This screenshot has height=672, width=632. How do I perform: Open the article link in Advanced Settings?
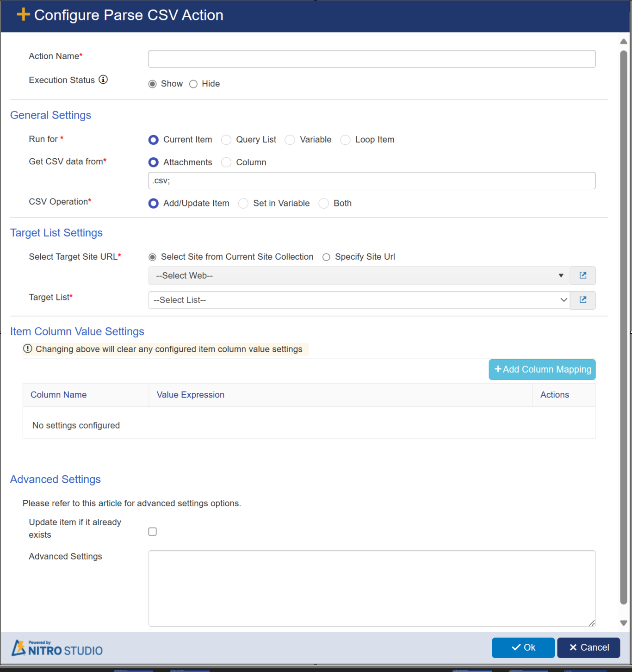tap(110, 503)
